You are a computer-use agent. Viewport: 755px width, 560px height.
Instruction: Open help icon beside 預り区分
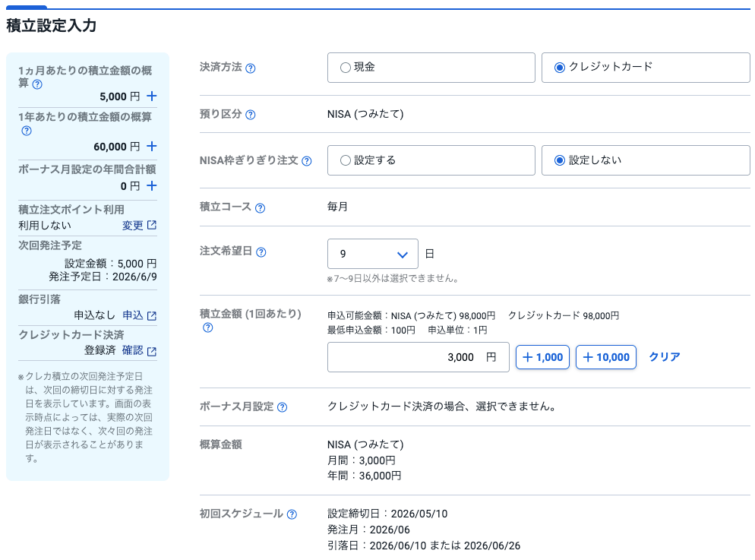pyautogui.click(x=251, y=115)
